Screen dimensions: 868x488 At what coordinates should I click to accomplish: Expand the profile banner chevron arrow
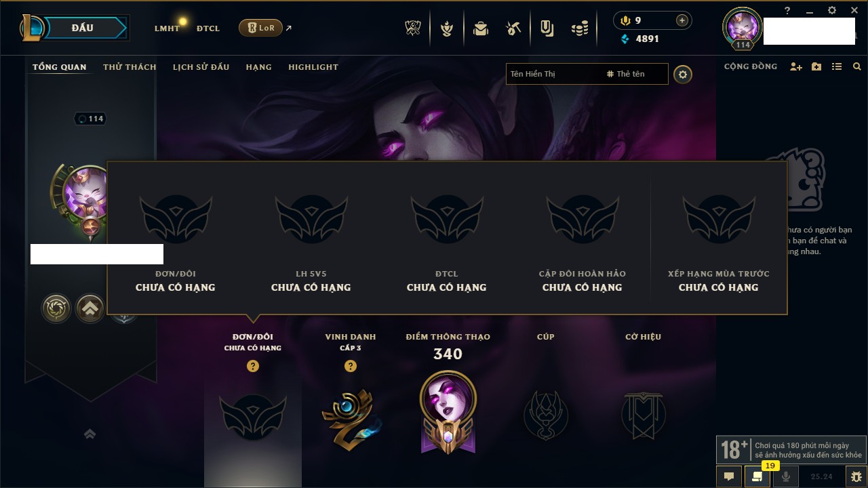[x=90, y=434]
